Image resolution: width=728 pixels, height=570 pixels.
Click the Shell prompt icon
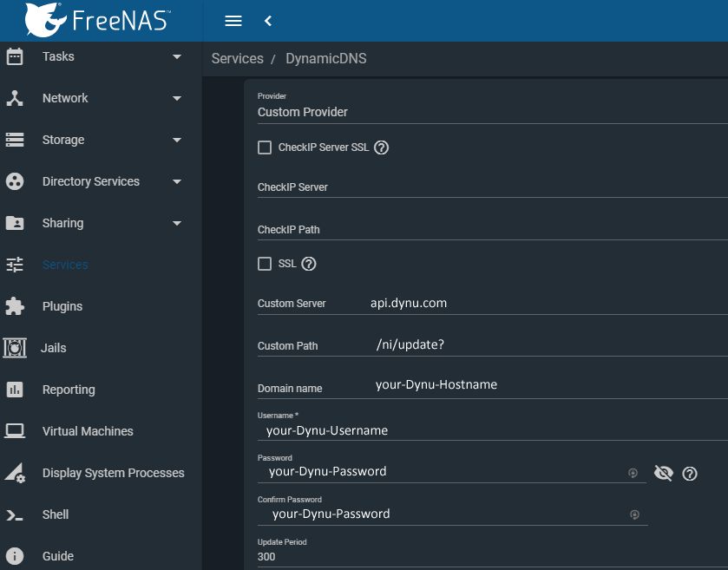(15, 514)
